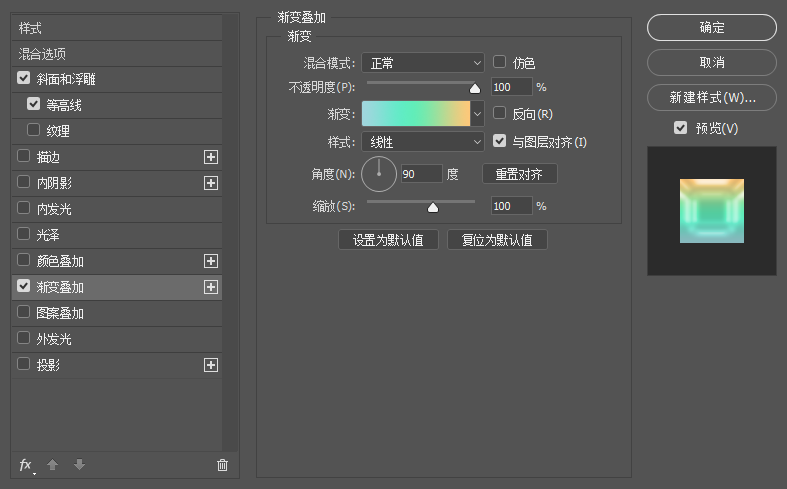This screenshot has width=787, height=489.
Task: Add another 内阴影 effect with plus icon
Action: 211,183
